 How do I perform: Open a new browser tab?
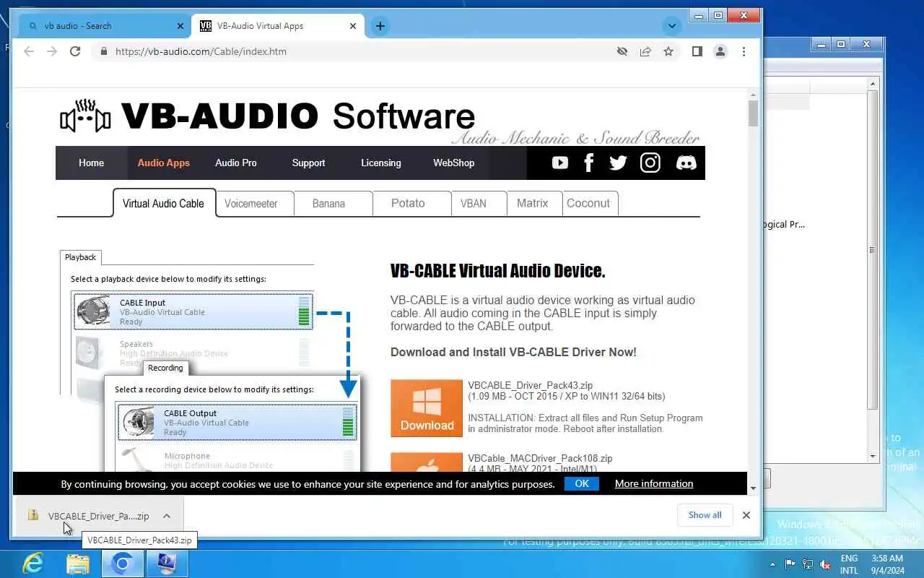[x=380, y=26]
